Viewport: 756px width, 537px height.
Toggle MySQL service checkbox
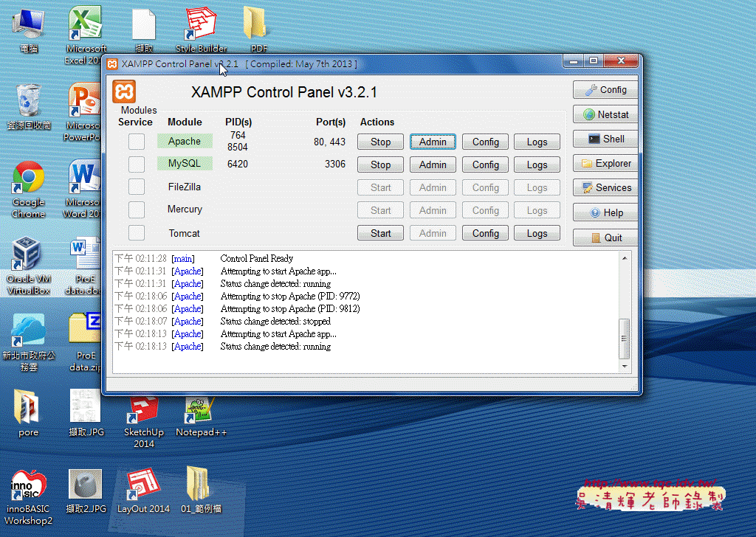137,164
